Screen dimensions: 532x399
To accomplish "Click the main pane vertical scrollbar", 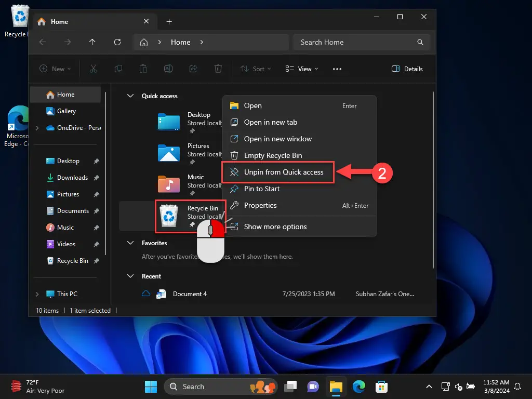I will (x=433, y=180).
